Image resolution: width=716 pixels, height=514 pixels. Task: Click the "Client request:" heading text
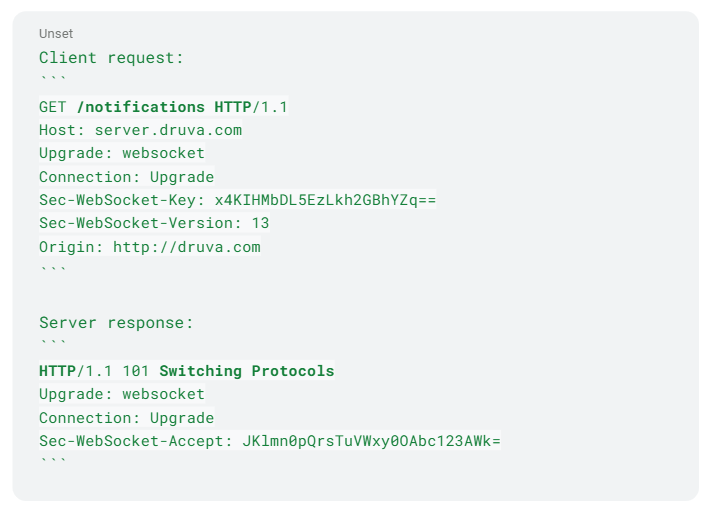(x=111, y=58)
